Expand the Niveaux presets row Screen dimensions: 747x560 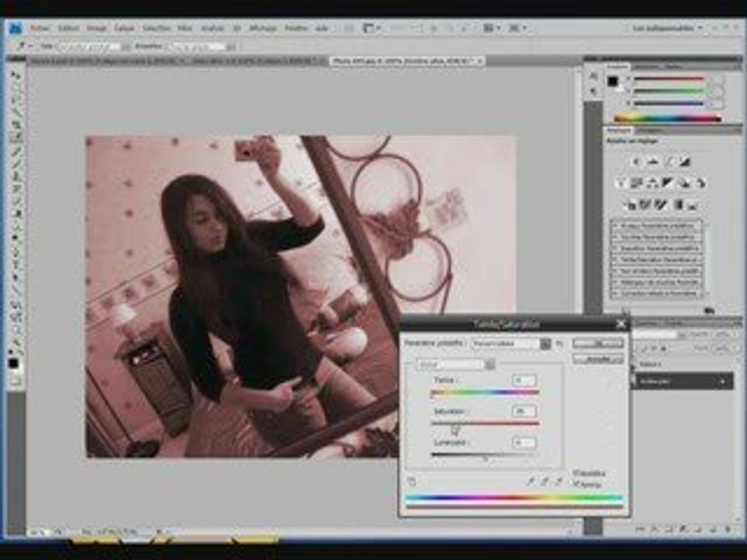[615, 226]
